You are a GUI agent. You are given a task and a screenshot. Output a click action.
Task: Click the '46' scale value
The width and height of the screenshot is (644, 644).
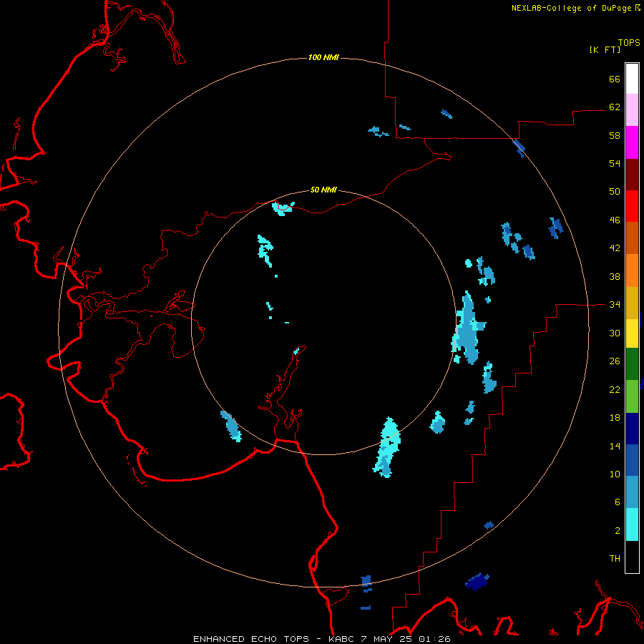pos(615,220)
